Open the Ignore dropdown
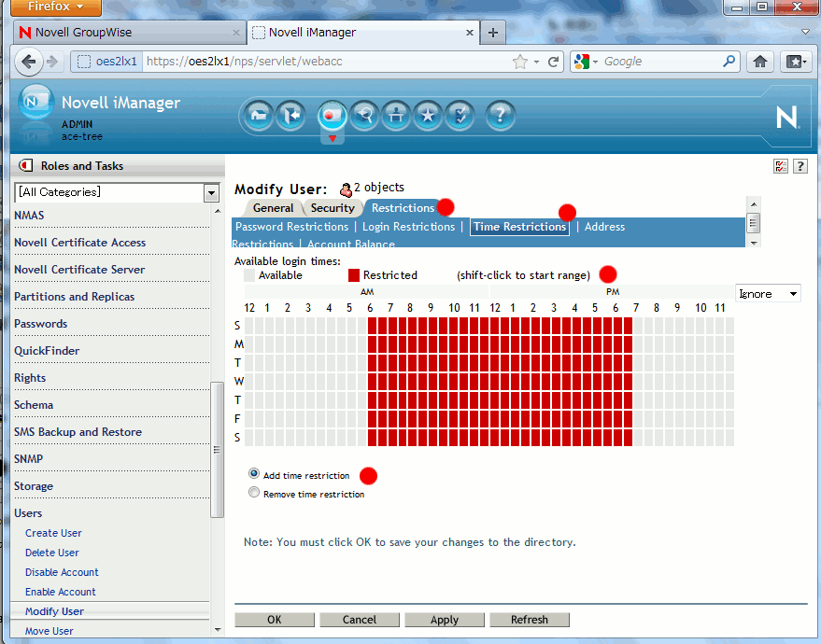 (768, 293)
